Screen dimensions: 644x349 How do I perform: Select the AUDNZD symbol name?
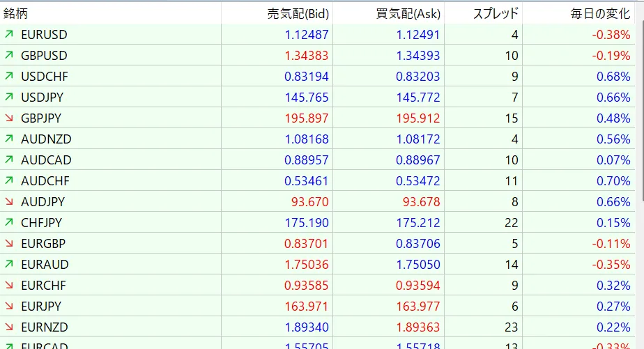click(46, 139)
